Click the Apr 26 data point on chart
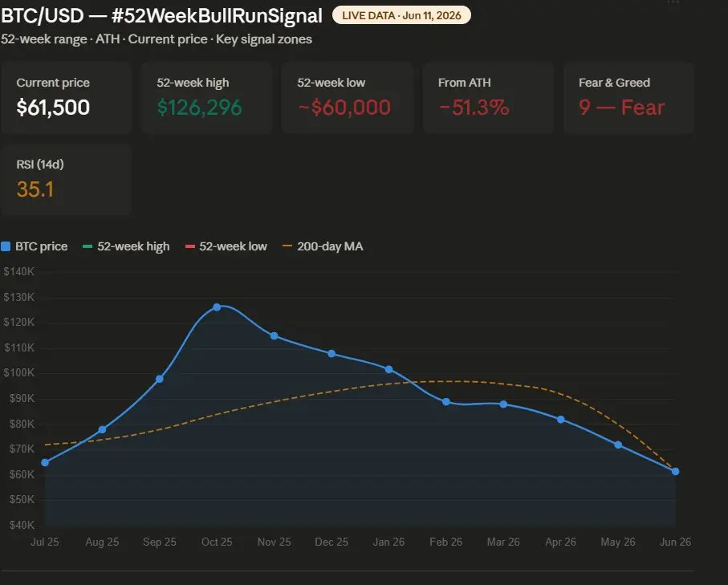Image resolution: width=728 pixels, height=585 pixels. [x=560, y=419]
